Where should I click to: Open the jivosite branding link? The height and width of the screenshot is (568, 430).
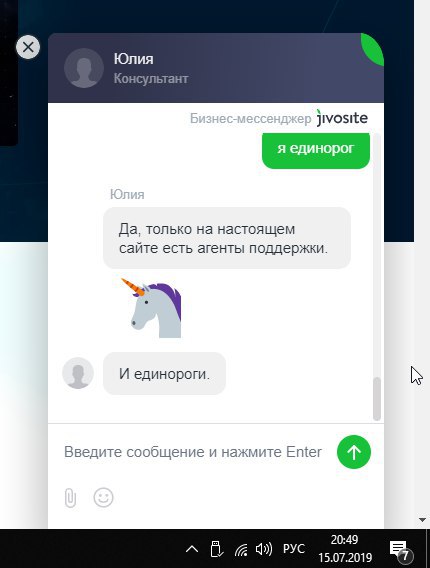pos(342,118)
